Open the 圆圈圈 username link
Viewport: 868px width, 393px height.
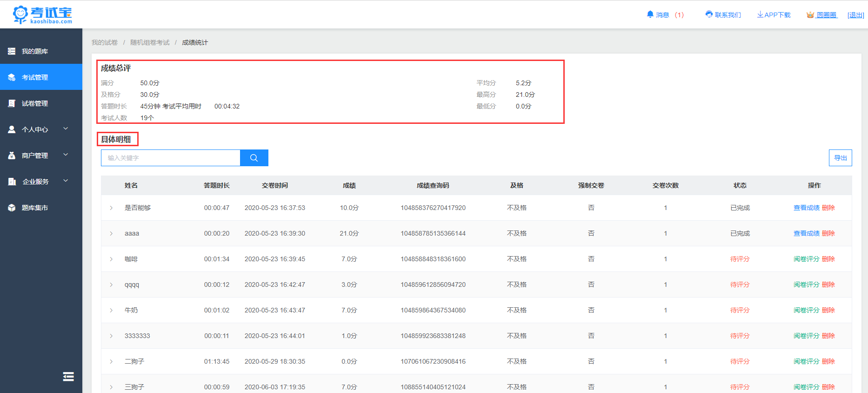[827, 15]
